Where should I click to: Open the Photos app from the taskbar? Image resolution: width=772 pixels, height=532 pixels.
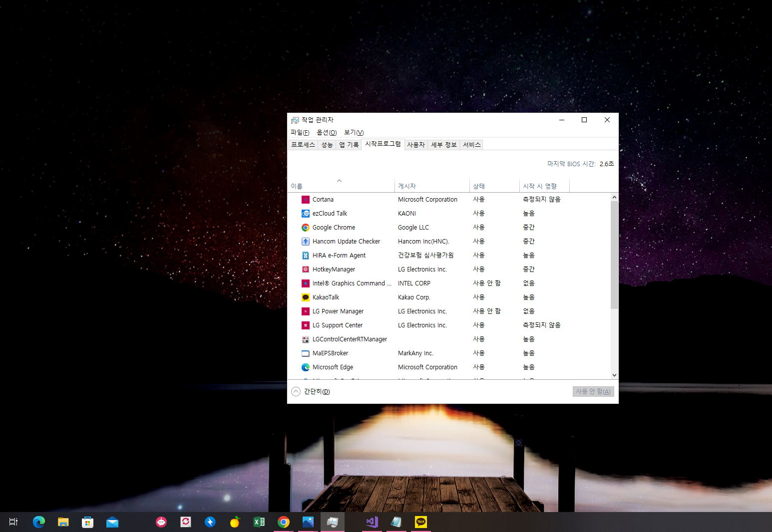point(308,522)
